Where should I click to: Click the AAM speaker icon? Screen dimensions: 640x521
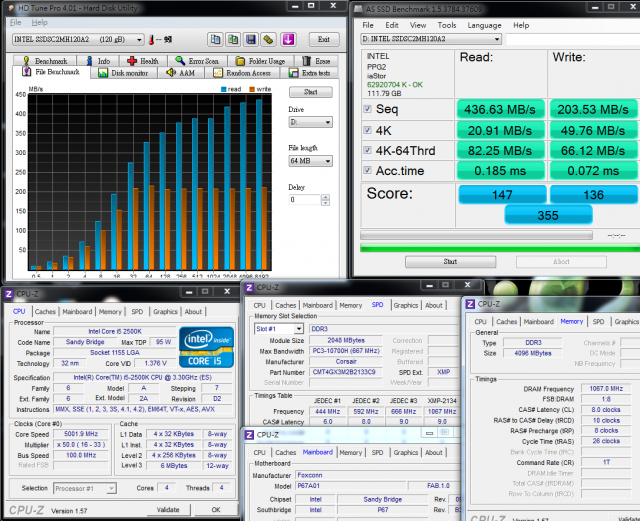coord(171,73)
